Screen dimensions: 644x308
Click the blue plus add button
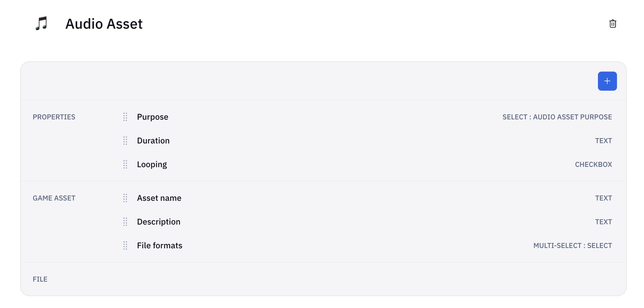(x=607, y=81)
